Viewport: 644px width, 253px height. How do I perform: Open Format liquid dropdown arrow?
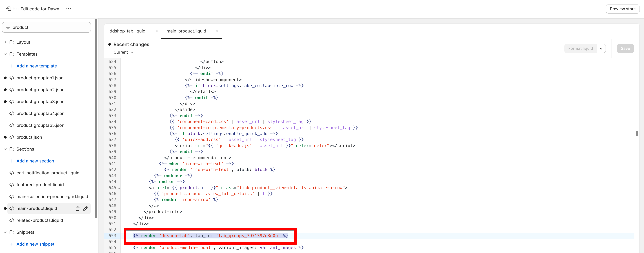click(601, 48)
